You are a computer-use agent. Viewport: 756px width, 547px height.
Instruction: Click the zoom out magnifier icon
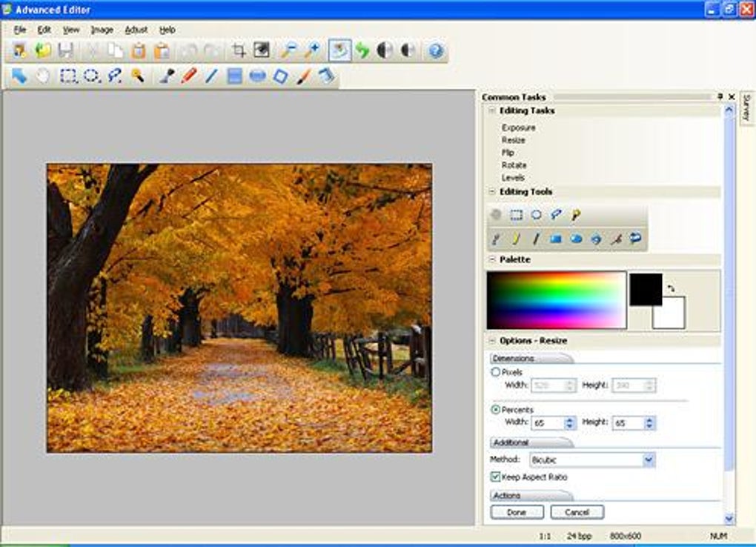coord(288,50)
